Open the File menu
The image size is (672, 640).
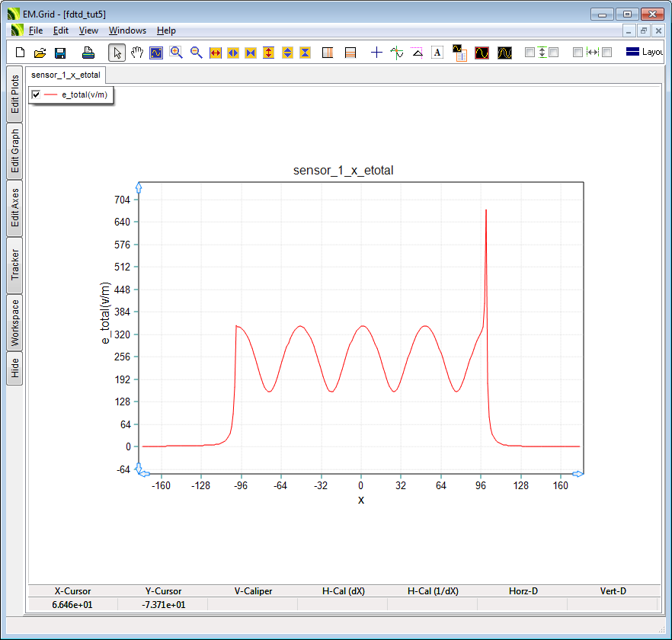click(36, 30)
